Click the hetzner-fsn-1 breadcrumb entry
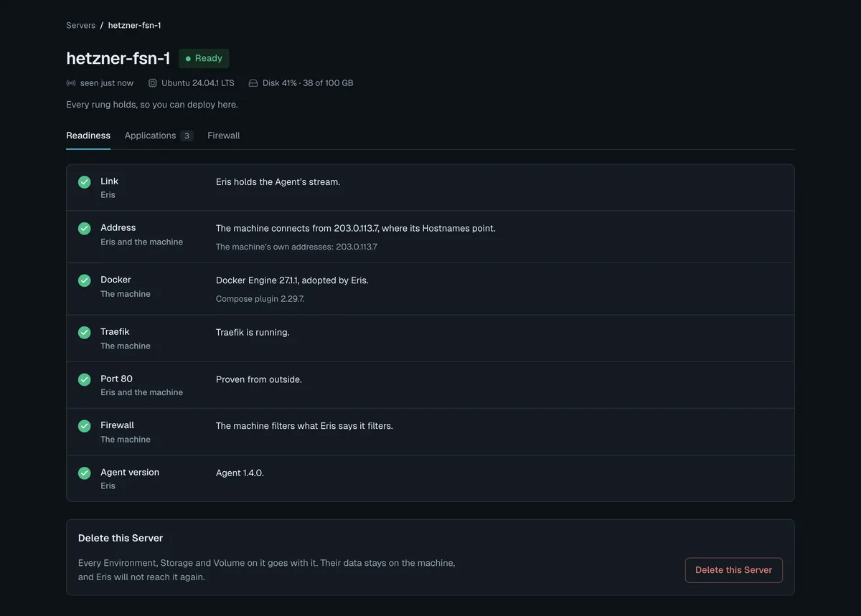 pyautogui.click(x=134, y=25)
